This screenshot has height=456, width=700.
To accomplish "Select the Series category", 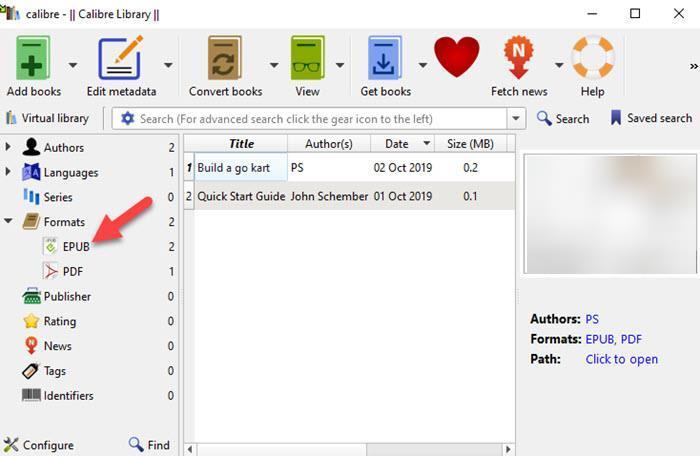I will coord(58,197).
